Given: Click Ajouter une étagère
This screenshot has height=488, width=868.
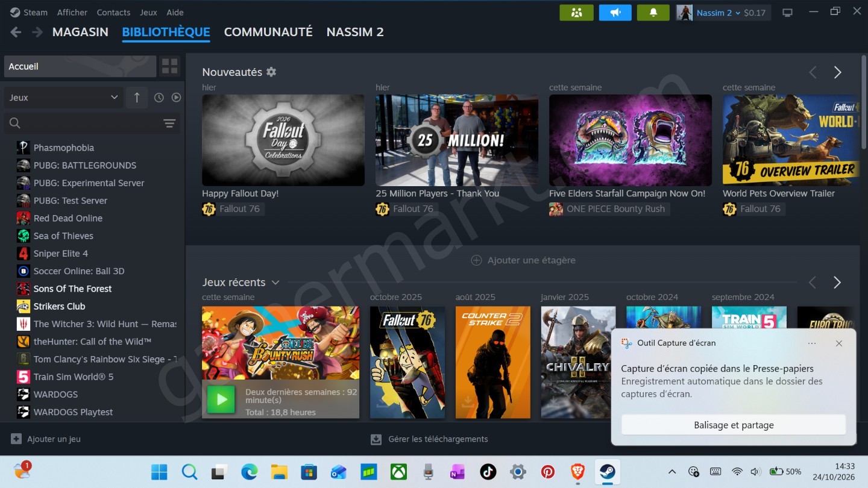Looking at the screenshot, I should [x=523, y=260].
